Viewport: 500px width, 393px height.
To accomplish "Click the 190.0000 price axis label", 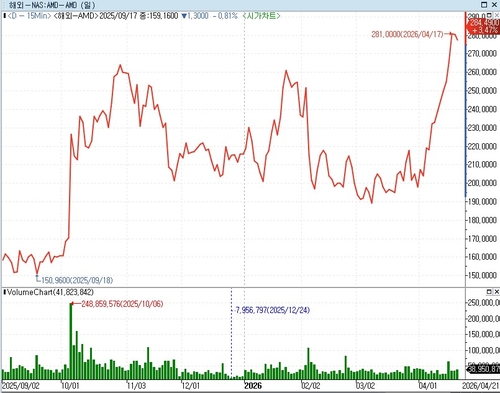I will point(482,202).
